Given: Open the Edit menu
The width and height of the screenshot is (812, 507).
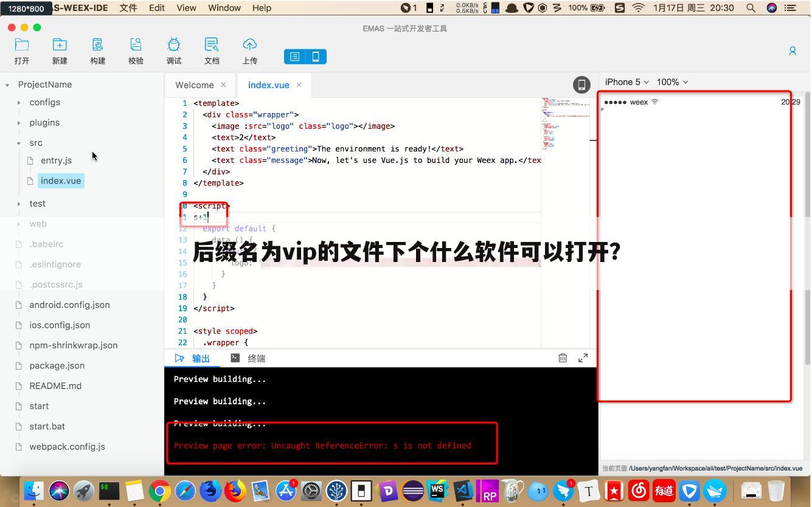Looking at the screenshot, I should 157,8.
